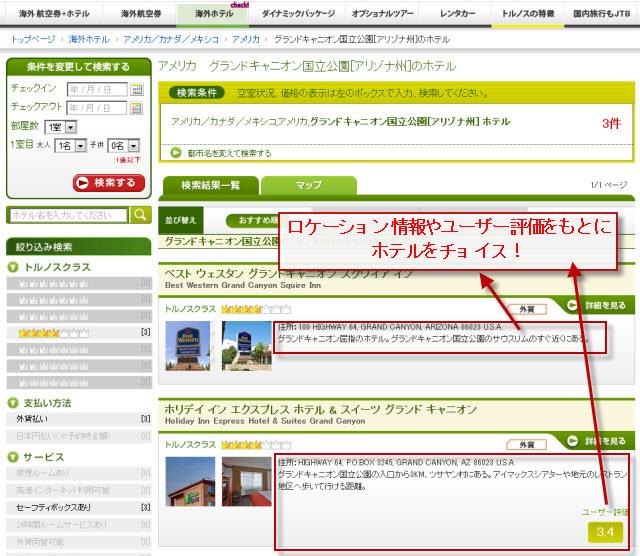This screenshot has width=640, height=556.
Task: Open the 子供 children count dropdown
Action: click(x=124, y=146)
